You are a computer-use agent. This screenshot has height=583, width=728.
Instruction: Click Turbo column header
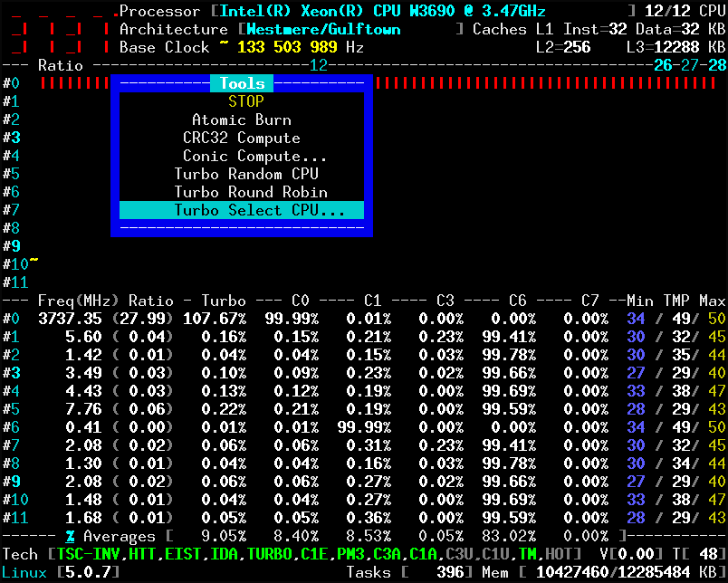click(x=224, y=301)
